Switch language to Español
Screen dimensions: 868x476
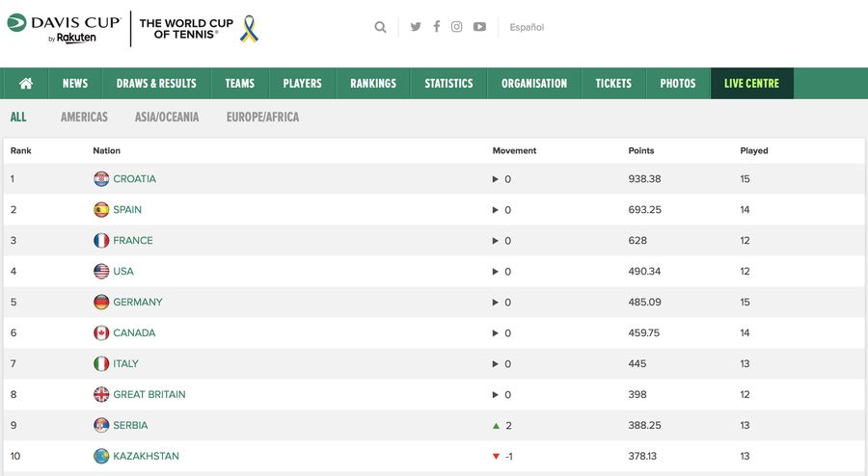[x=527, y=27]
